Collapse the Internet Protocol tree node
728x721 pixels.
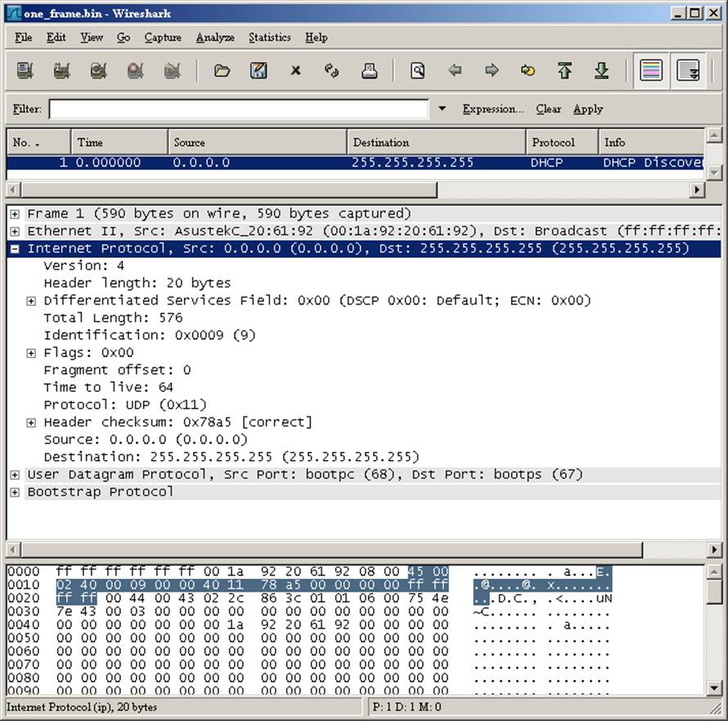(15, 249)
